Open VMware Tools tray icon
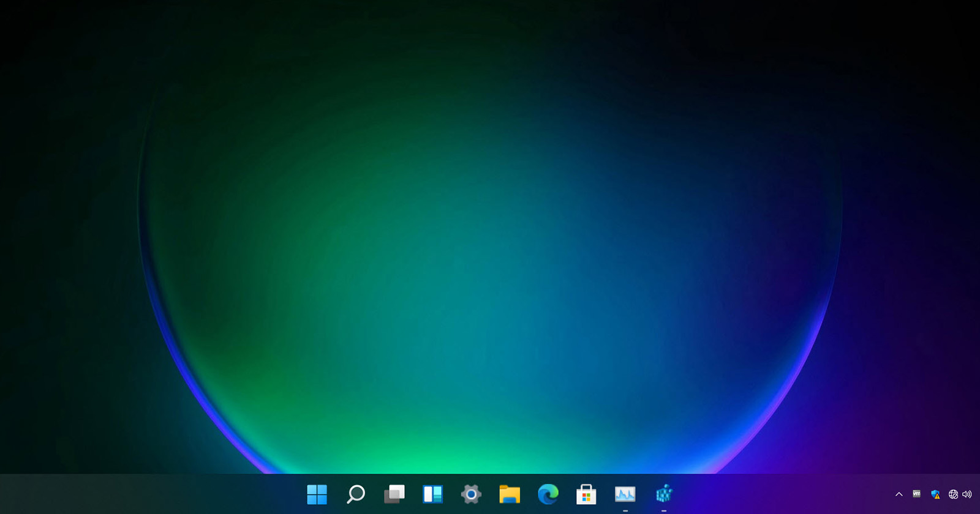This screenshot has width=980, height=514. tap(917, 494)
